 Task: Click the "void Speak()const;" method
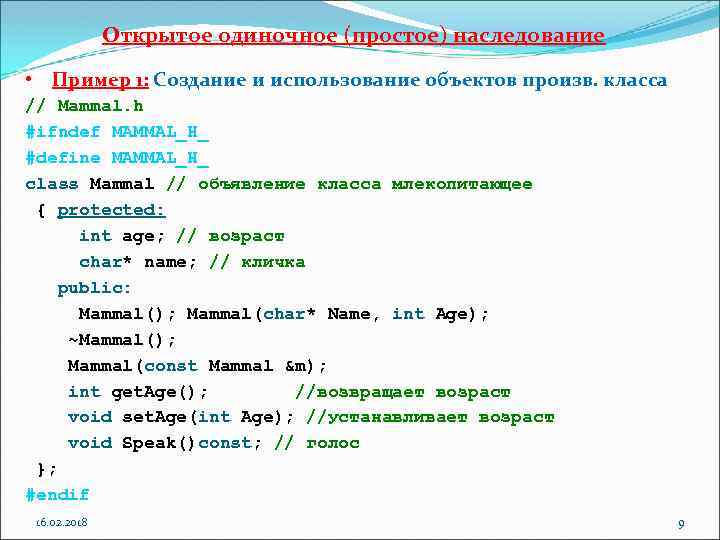165,443
